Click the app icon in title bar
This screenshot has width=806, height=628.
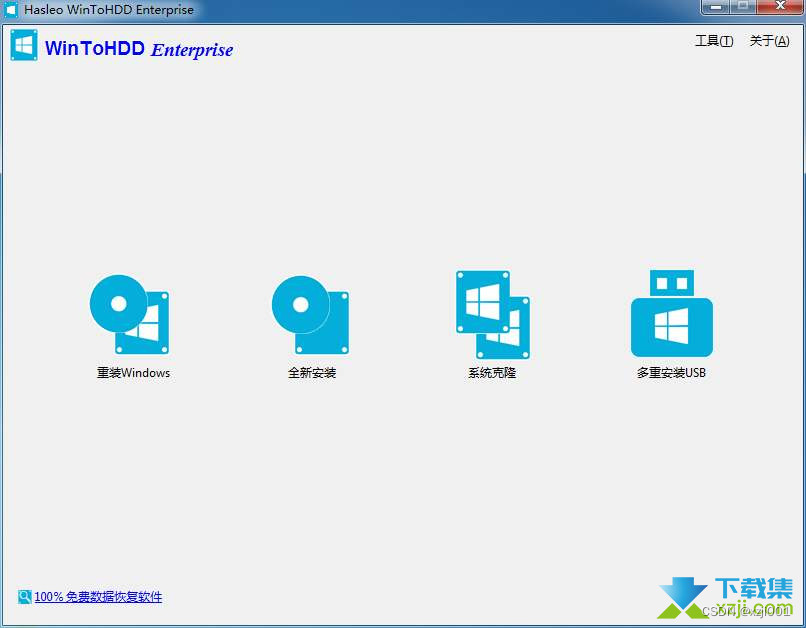(11, 9)
